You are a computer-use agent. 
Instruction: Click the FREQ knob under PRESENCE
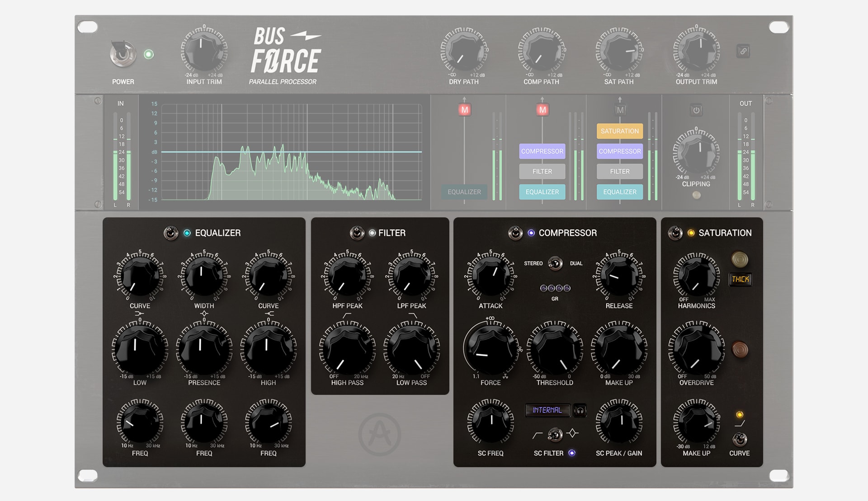tap(204, 422)
